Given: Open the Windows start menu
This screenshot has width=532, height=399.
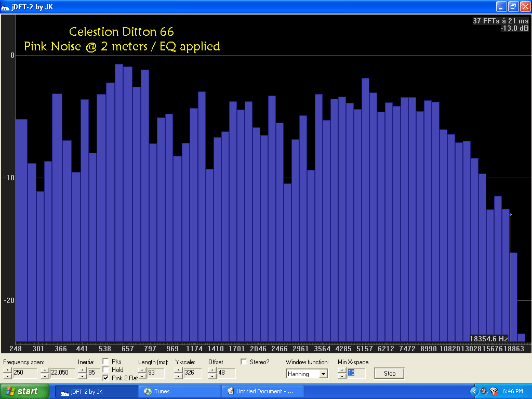Looking at the screenshot, I should click(x=25, y=391).
